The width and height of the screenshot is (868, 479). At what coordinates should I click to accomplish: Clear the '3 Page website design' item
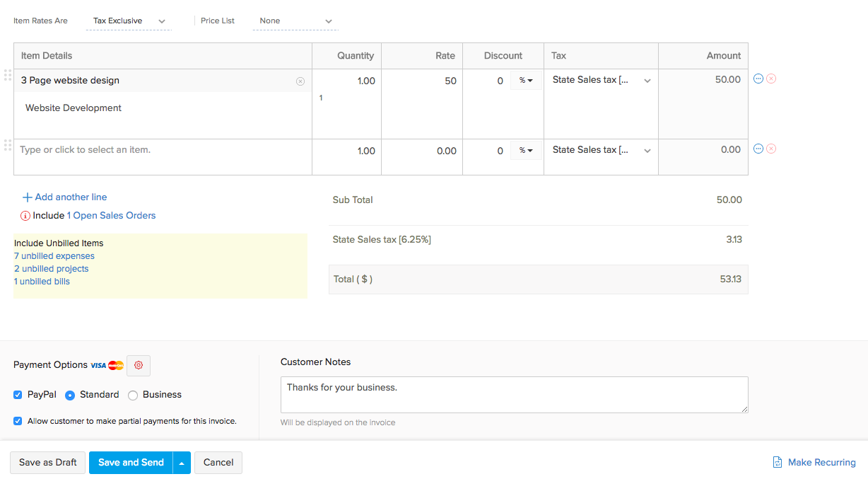(300, 81)
